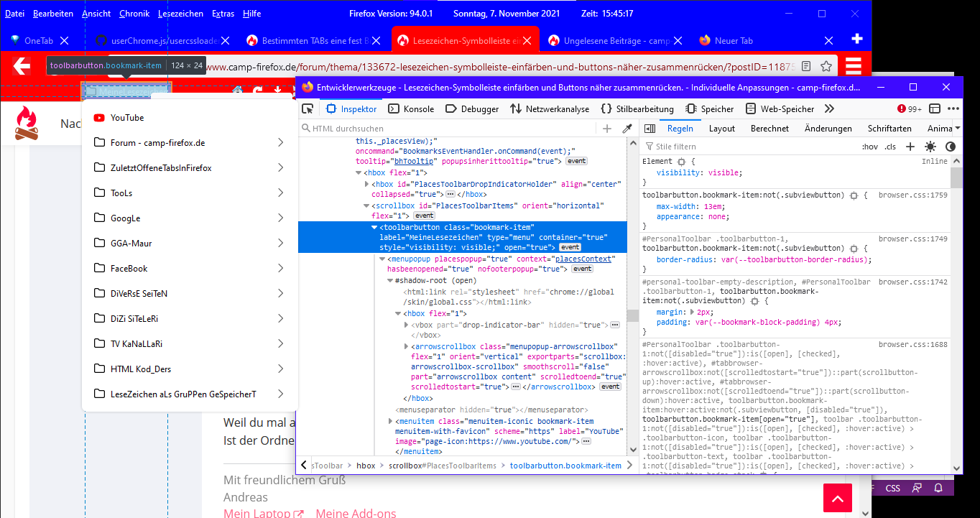Toggle the :hov pseudo-class panel

coord(870,147)
